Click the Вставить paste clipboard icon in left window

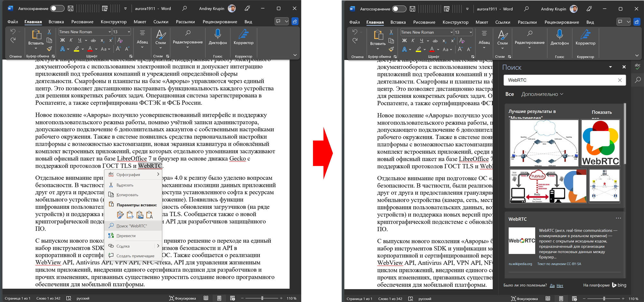point(36,35)
